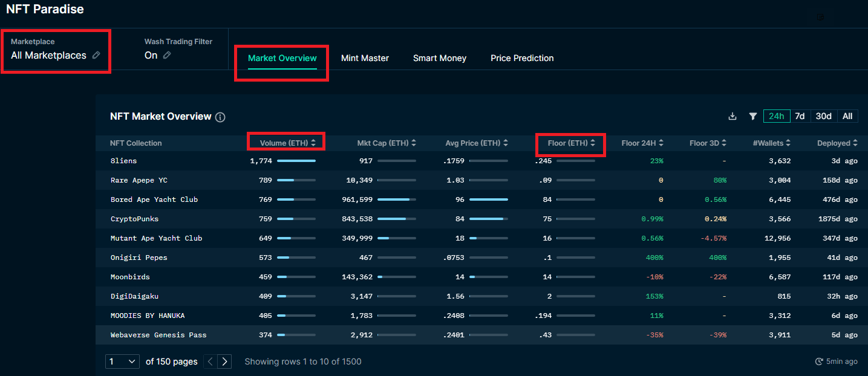
Task: Click the Price Prediction navigation item
Action: (x=521, y=58)
